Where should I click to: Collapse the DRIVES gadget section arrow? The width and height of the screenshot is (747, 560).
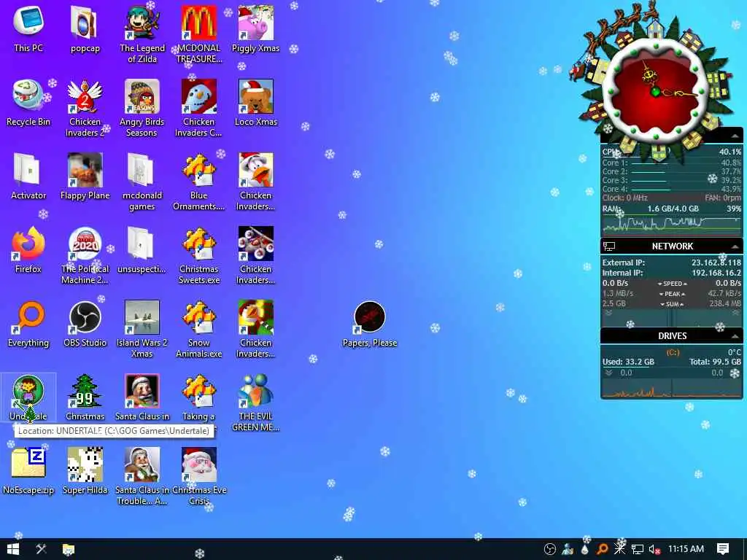[735, 336]
